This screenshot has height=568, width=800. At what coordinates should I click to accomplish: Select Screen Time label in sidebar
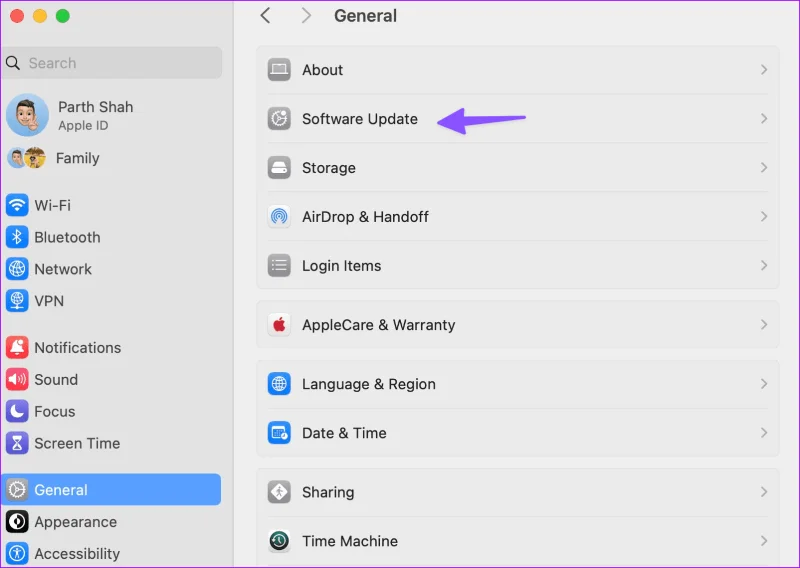[x=78, y=443]
